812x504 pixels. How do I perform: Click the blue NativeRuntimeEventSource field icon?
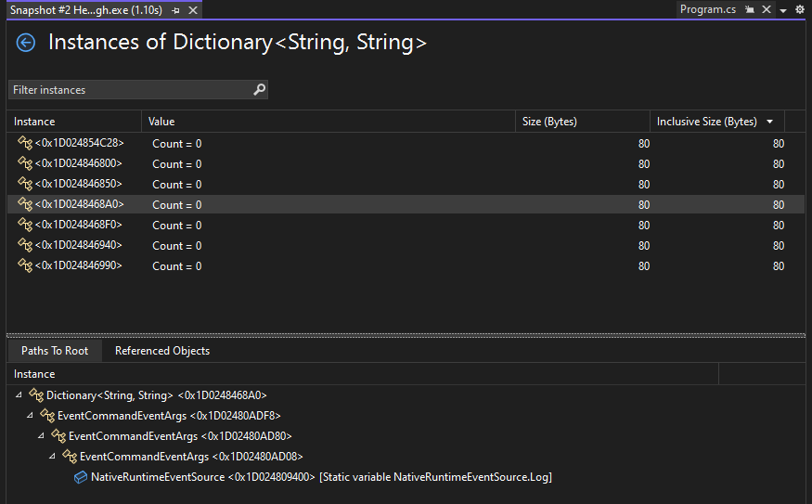(81, 477)
